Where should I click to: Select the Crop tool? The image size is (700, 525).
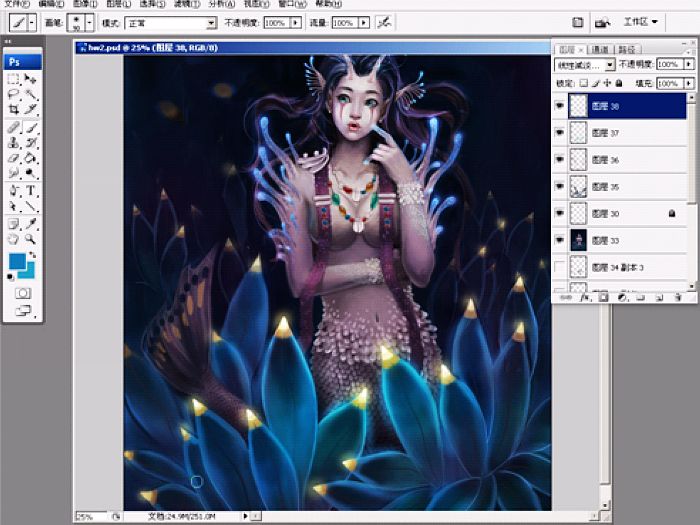[x=13, y=109]
